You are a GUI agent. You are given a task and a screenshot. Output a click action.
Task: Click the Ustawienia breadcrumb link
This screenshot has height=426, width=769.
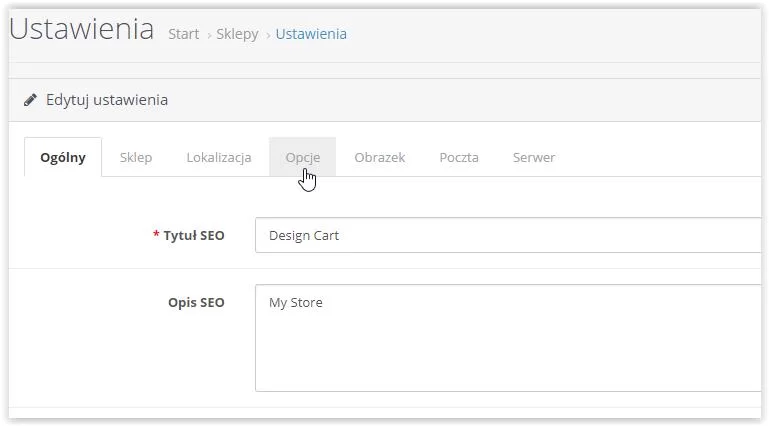coord(311,34)
